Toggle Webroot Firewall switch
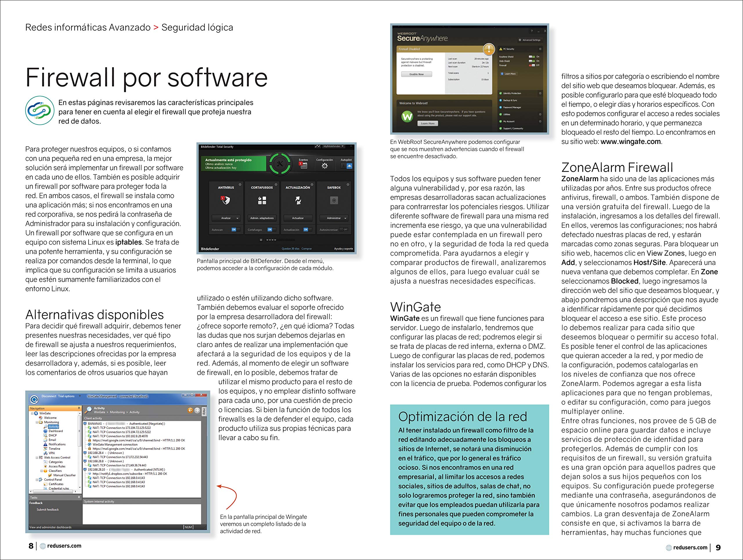Image resolution: width=743 pixels, height=560 pixels. [532, 65]
